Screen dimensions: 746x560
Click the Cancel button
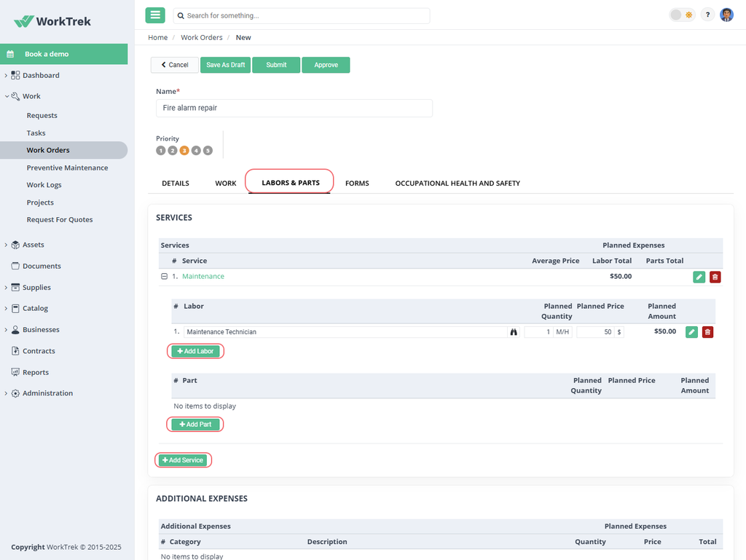pyautogui.click(x=175, y=65)
